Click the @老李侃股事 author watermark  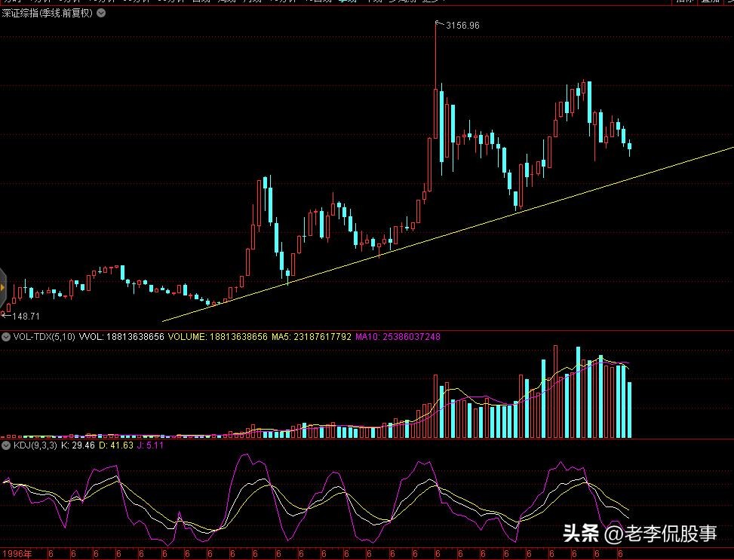click(x=660, y=534)
